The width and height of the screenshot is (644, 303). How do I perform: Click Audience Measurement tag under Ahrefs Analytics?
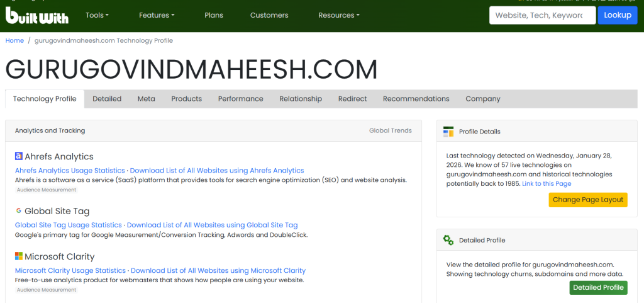pos(47,190)
